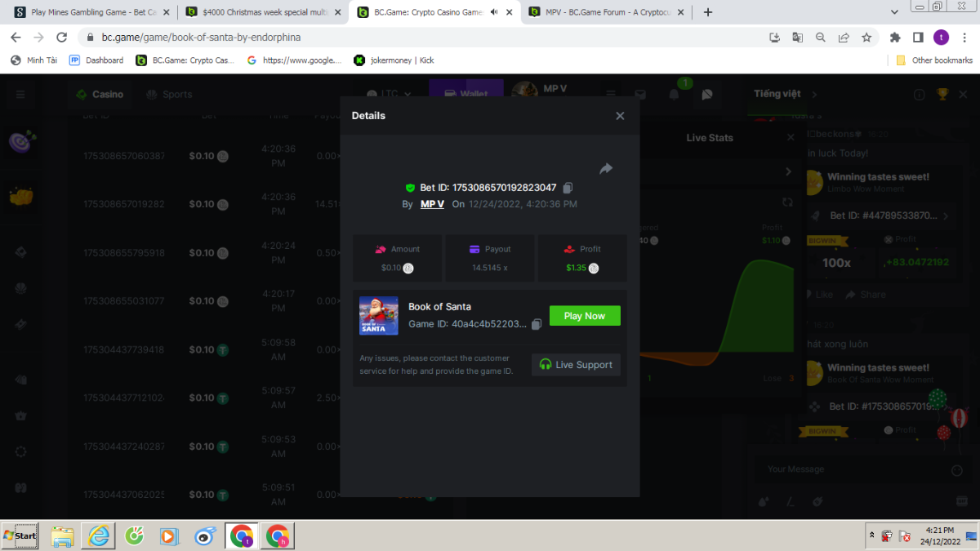
Task: Open browser extensions puzzle icon
Action: 895,38
